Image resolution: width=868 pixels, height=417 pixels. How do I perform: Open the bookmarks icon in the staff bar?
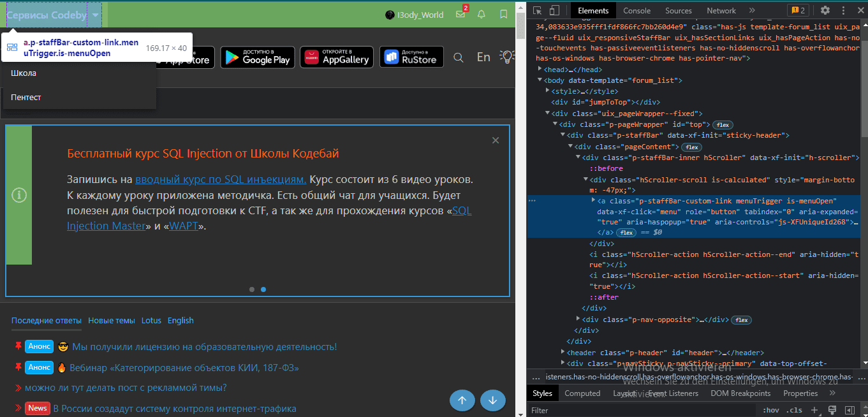(504, 15)
